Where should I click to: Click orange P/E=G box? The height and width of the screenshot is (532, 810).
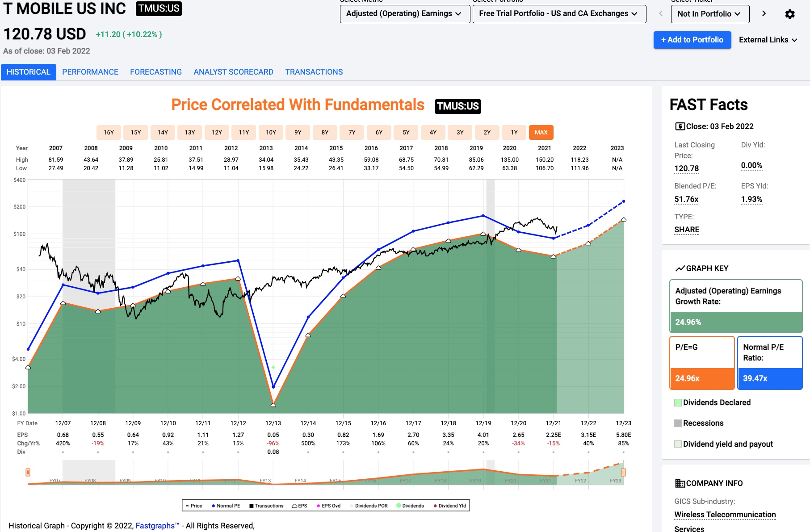(702, 363)
